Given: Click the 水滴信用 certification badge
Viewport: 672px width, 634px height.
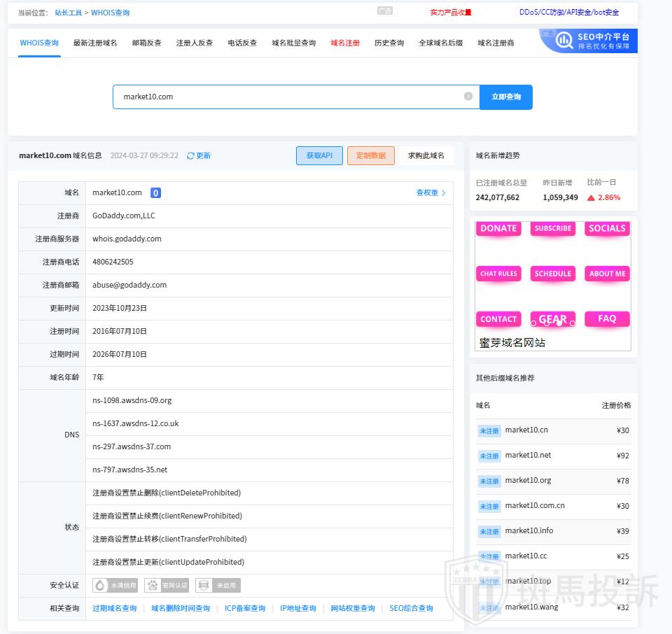Looking at the screenshot, I should pos(115,585).
